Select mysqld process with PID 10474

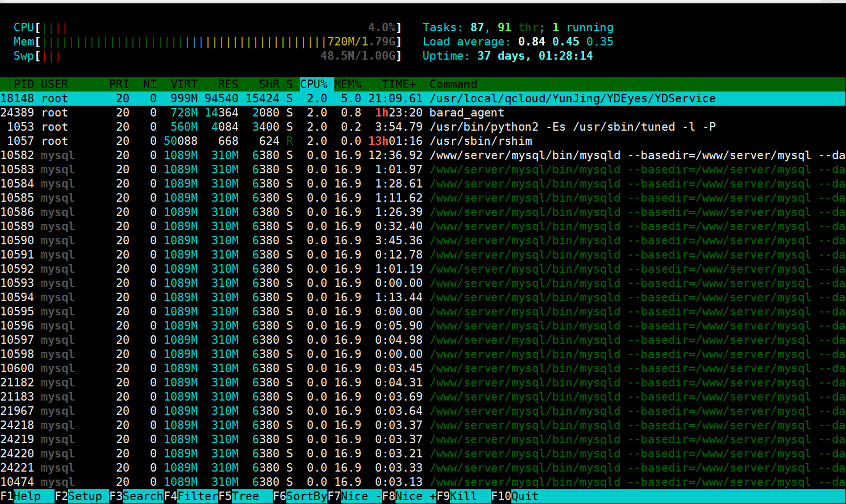pyautogui.click(x=423, y=482)
